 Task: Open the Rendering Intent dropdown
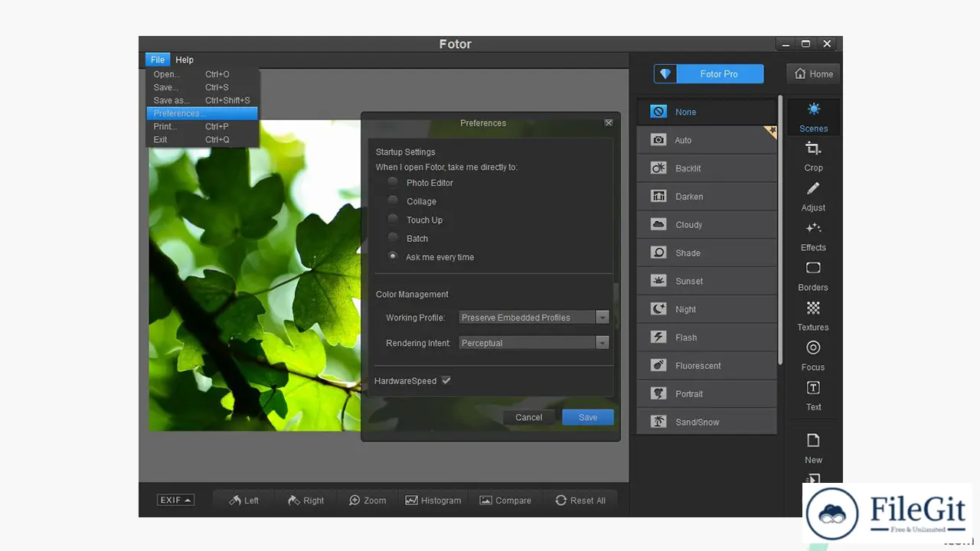[534, 343]
